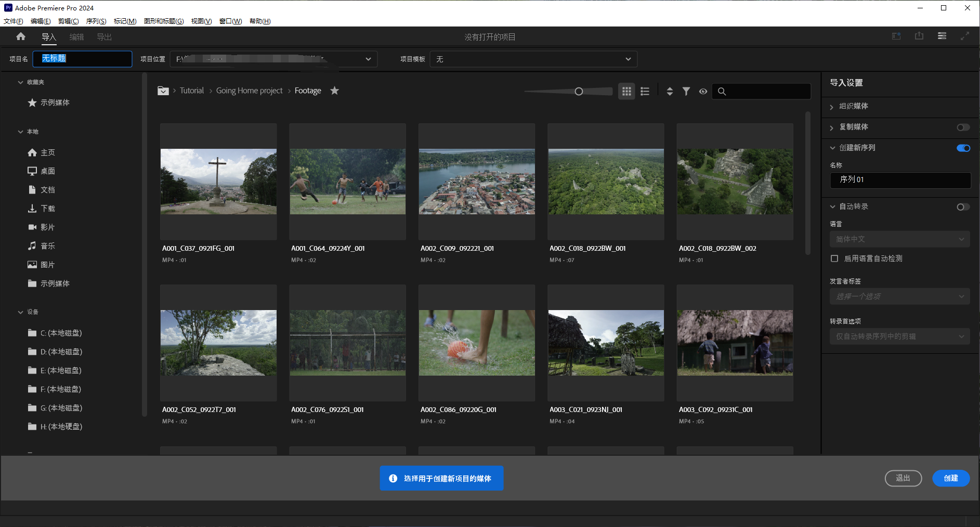Open the workspaces icon in header

coord(896,36)
